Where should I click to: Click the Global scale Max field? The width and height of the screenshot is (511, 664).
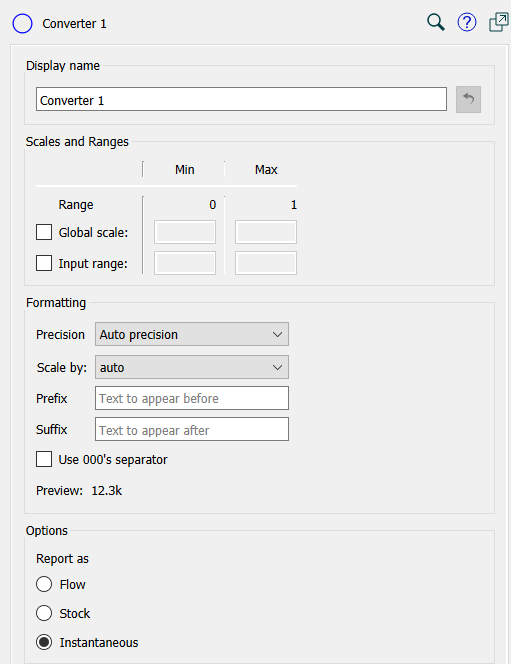266,232
